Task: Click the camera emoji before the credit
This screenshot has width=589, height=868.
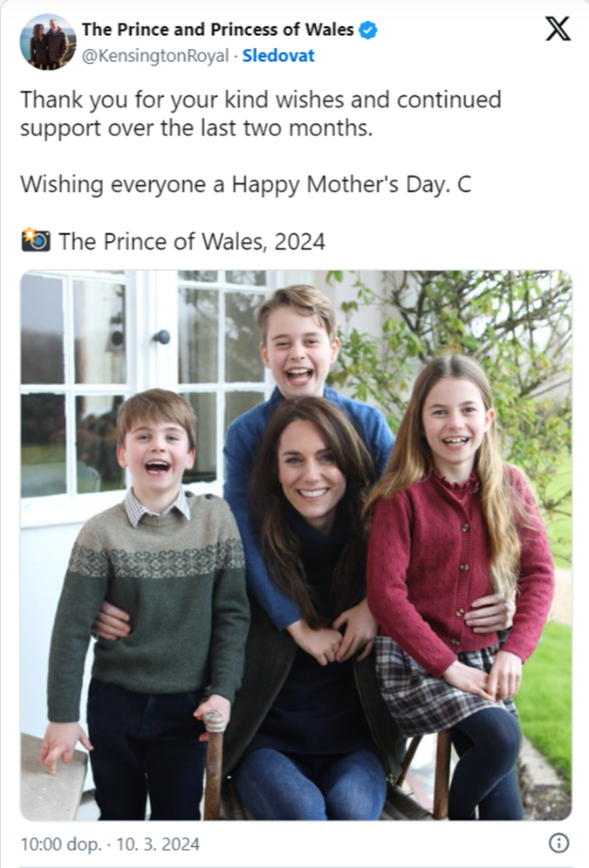Action: click(36, 240)
